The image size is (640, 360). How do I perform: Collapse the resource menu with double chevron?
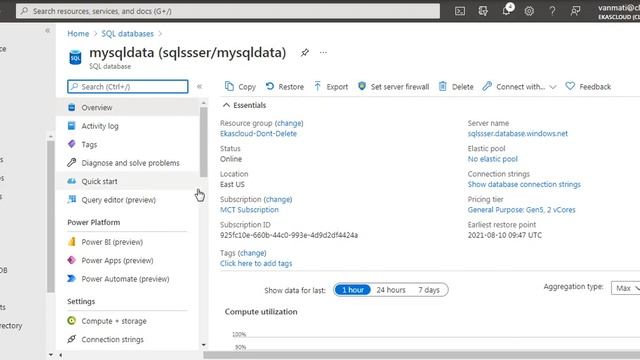(x=199, y=87)
